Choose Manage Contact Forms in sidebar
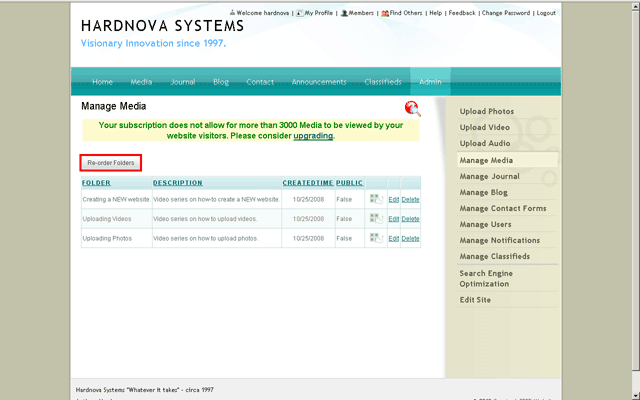Viewport: 640px width, 400px height. [503, 208]
